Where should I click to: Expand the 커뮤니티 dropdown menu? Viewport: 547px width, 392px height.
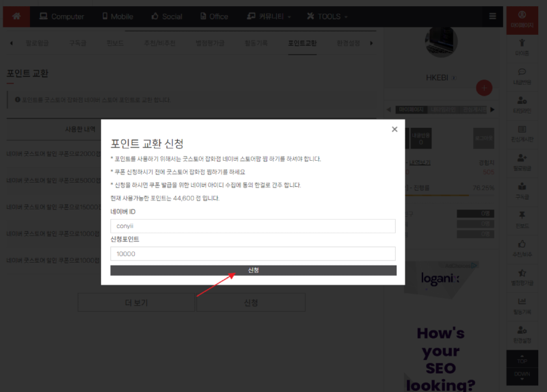coord(269,16)
